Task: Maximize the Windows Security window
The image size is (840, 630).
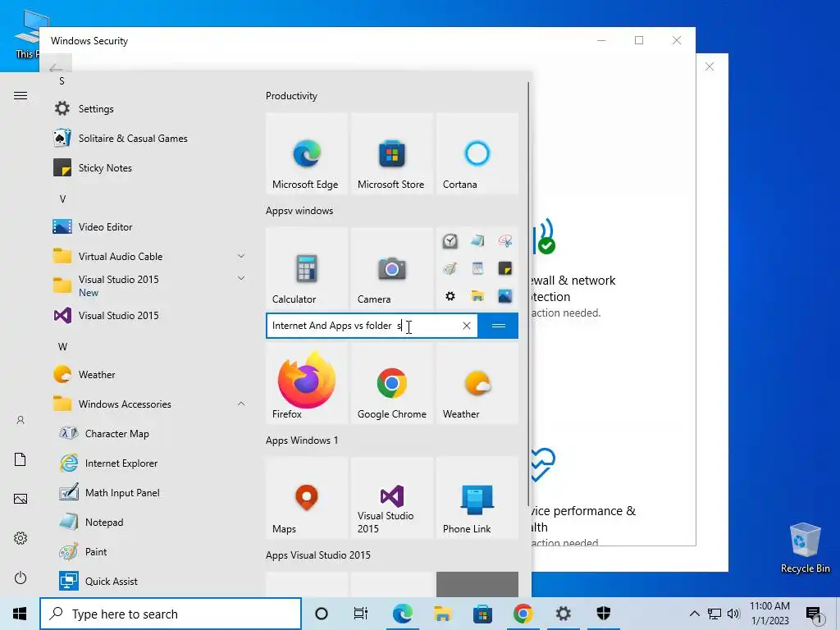Action: (x=638, y=40)
